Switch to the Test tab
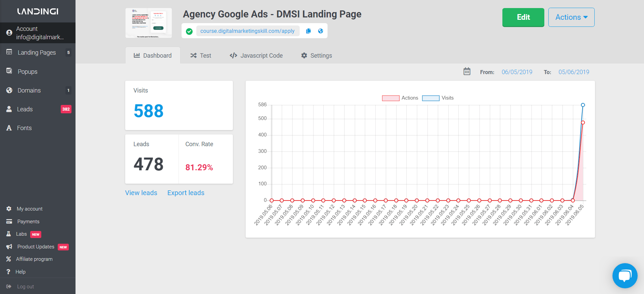This screenshot has height=294, width=644. point(201,55)
